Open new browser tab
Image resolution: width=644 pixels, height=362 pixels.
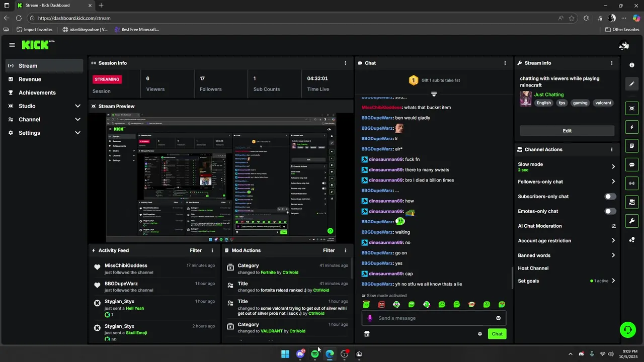click(x=101, y=6)
